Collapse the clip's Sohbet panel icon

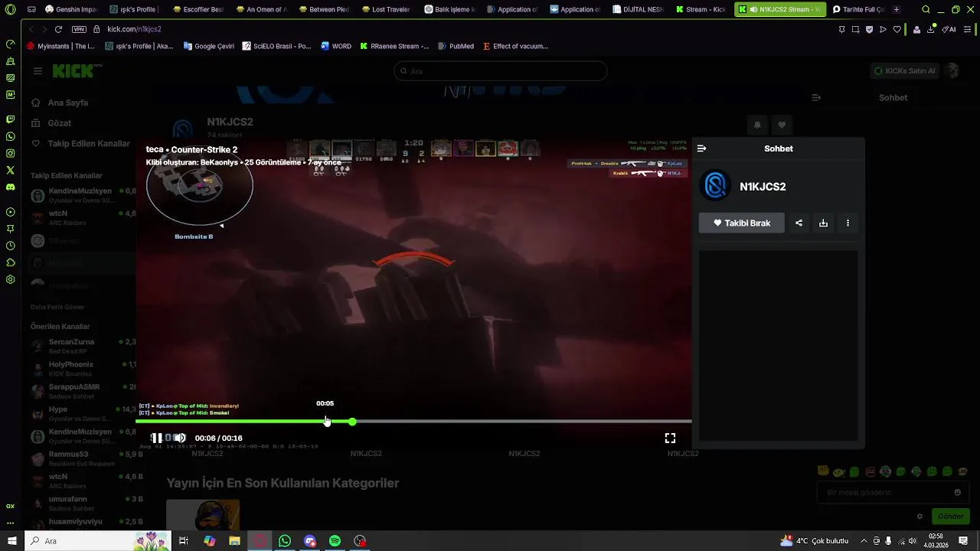click(x=702, y=148)
